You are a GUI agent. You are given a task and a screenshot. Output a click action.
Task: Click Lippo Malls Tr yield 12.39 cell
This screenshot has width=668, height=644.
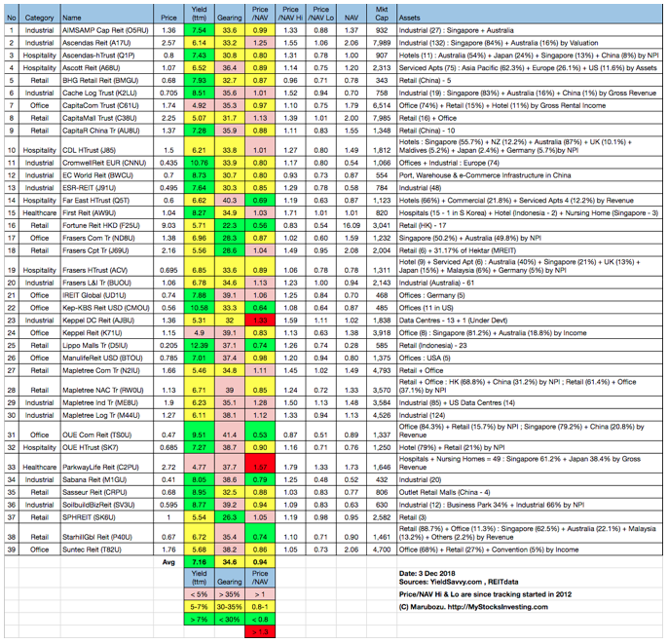coord(199,345)
